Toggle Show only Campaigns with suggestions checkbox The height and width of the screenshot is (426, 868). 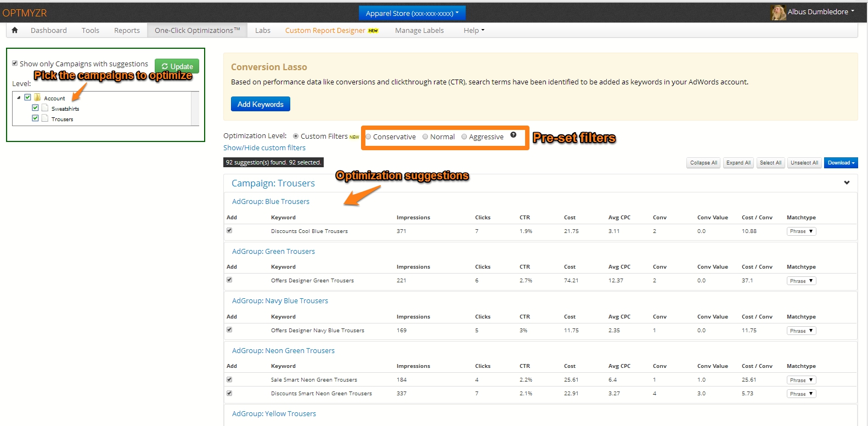(x=15, y=64)
